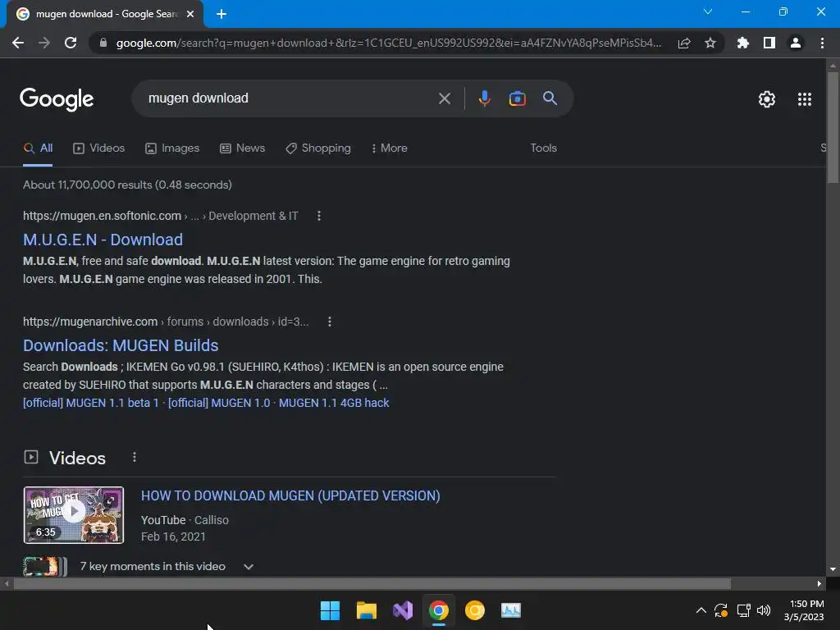Search by image with the camera icon

[517, 98]
